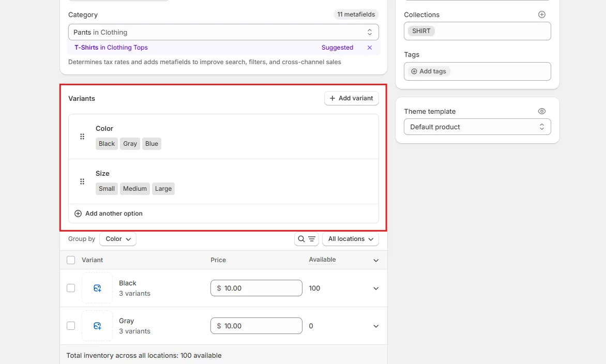Open search and filter variants
Screen dimensions: 606x364
[x=307, y=239]
